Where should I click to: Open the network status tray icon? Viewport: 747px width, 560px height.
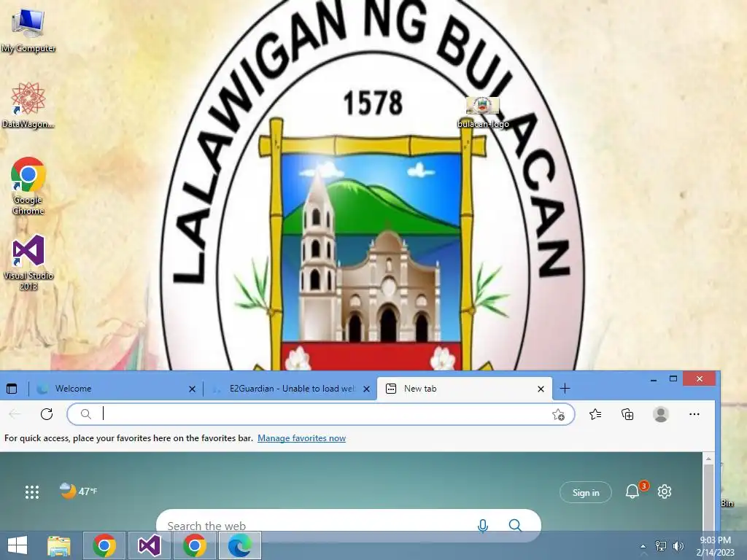(661, 545)
